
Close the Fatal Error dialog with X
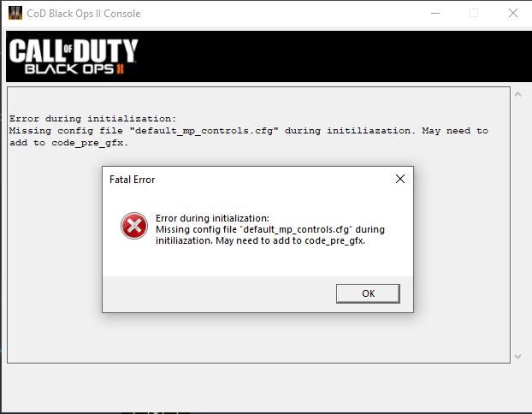400,179
